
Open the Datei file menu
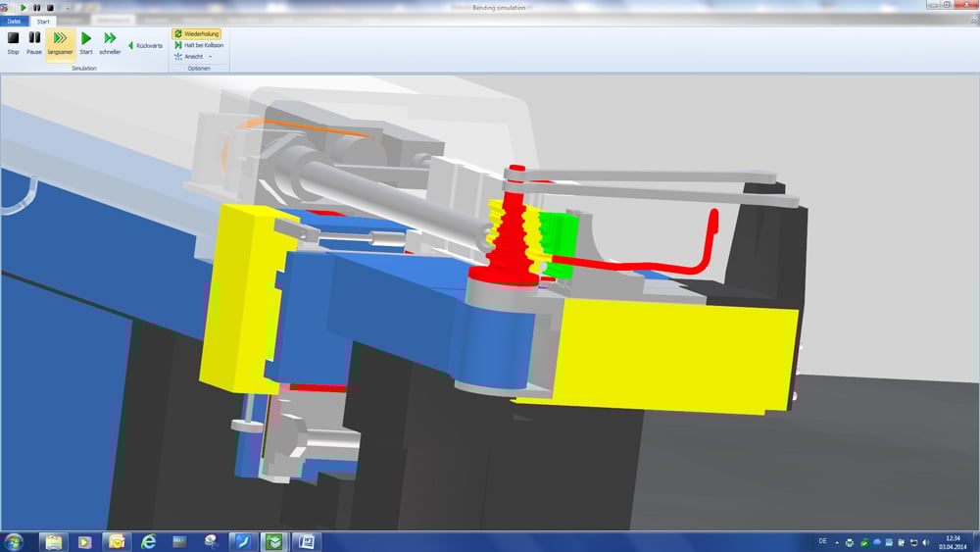click(x=14, y=21)
